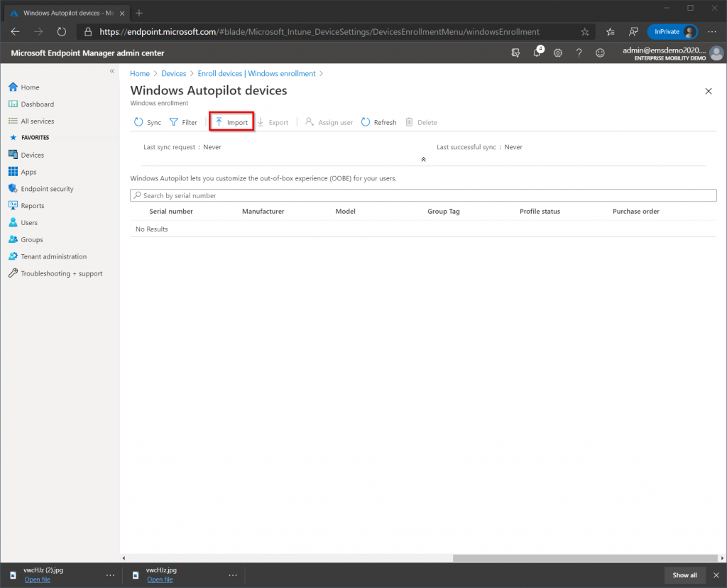
Task: Sort by Serial number column header
Action: click(x=170, y=212)
